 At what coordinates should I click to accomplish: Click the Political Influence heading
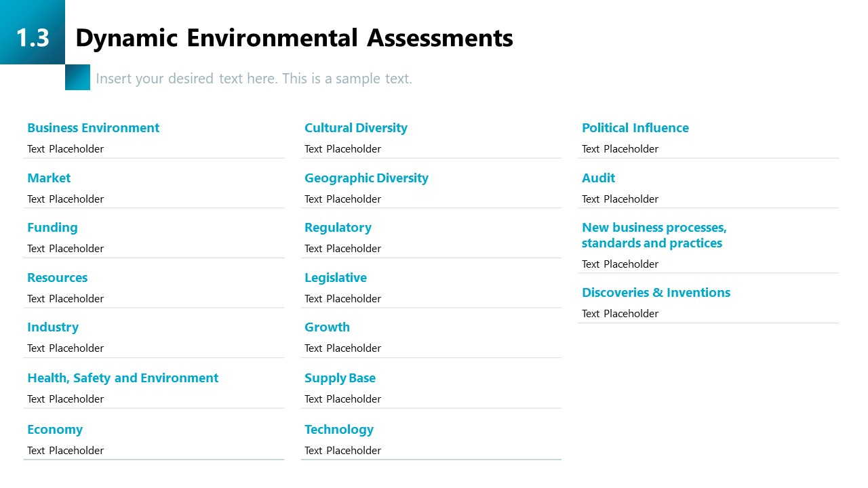(x=635, y=128)
